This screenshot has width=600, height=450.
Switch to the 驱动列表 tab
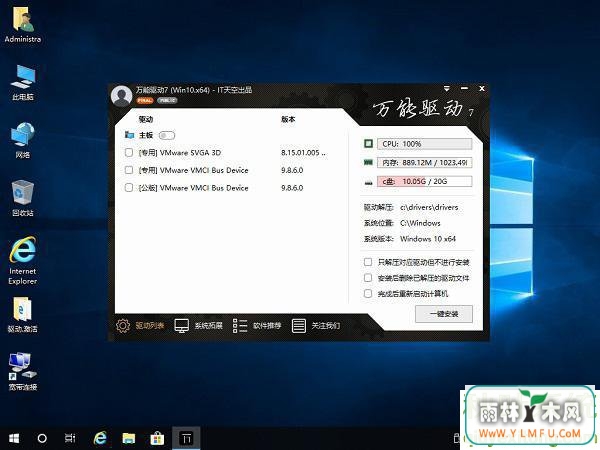tap(140, 326)
